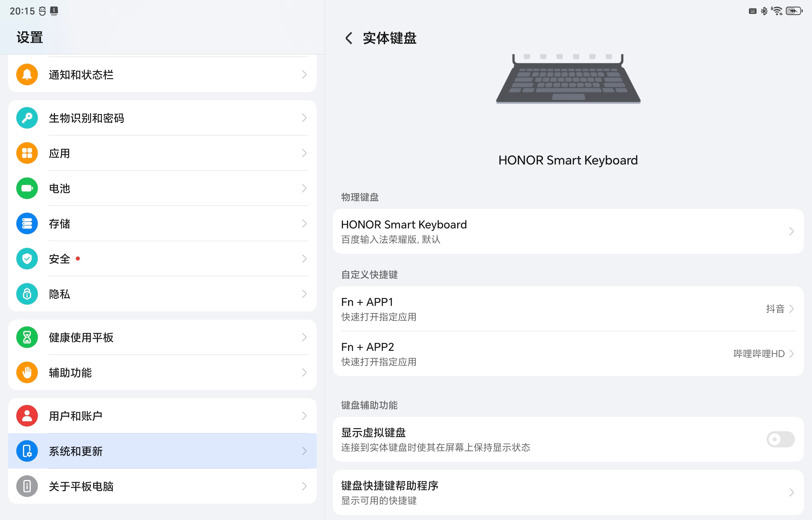Tap the 抖音 assigned app value
812x520 pixels.
(775, 309)
